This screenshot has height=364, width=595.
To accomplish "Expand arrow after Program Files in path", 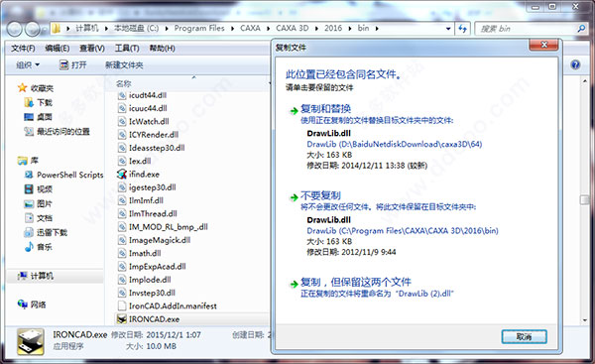I will (x=232, y=29).
